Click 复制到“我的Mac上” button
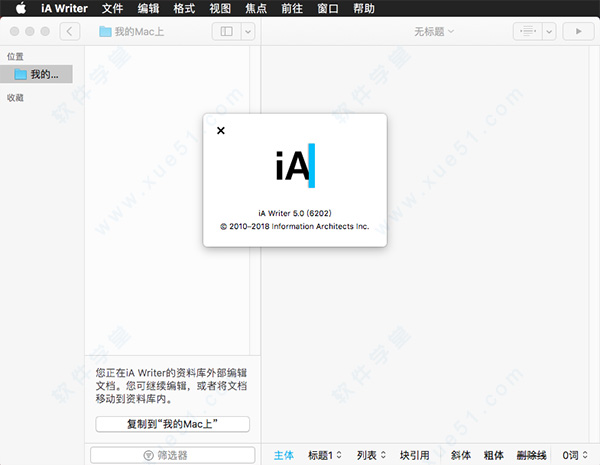 173,424
